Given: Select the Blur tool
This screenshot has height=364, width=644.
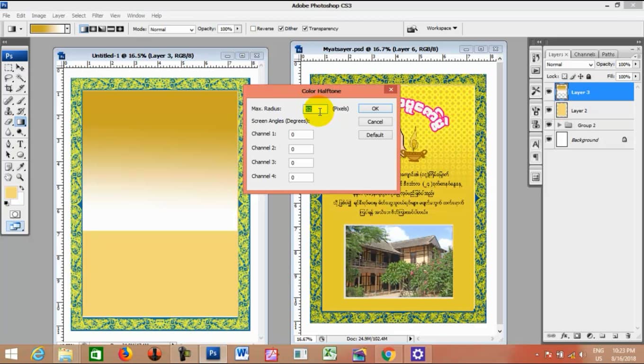Looking at the screenshot, I should [9, 132].
